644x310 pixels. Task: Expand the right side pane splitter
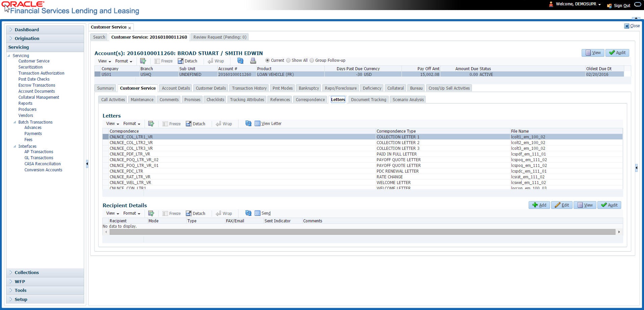point(636,168)
